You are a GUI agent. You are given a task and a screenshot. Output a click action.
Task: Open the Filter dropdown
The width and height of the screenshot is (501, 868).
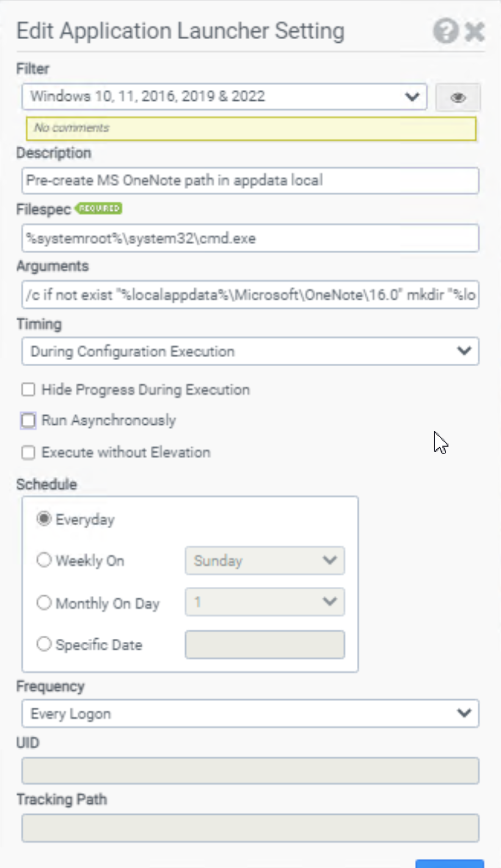[224, 97]
